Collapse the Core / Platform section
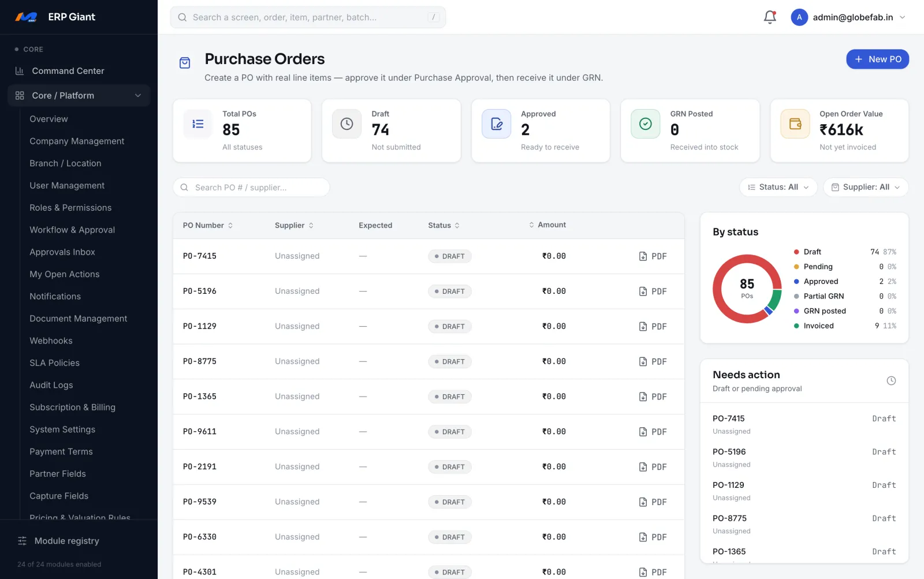 click(79, 96)
